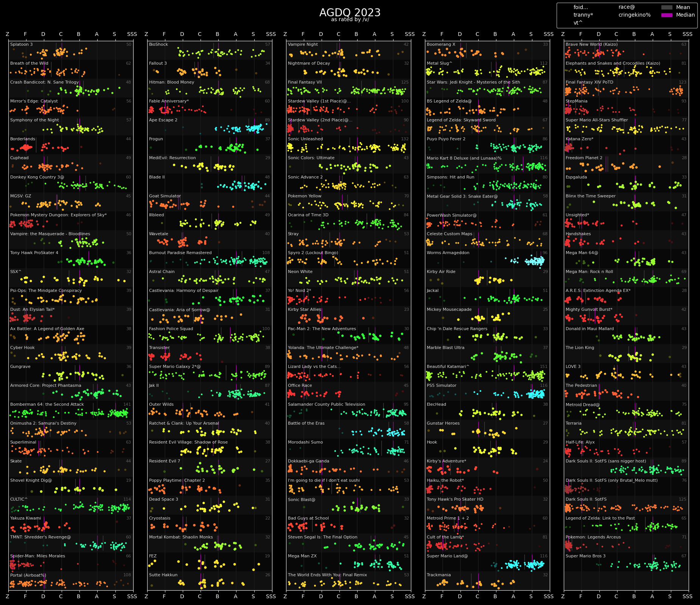The image size is (700, 605).
Task: Click the race@ legend entry
Action: [627, 7]
